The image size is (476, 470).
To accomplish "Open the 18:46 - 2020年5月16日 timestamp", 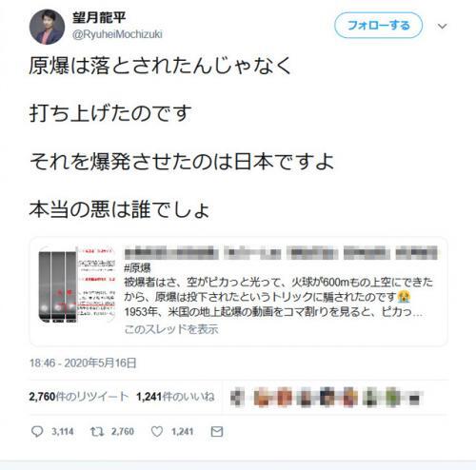I will coord(83,362).
